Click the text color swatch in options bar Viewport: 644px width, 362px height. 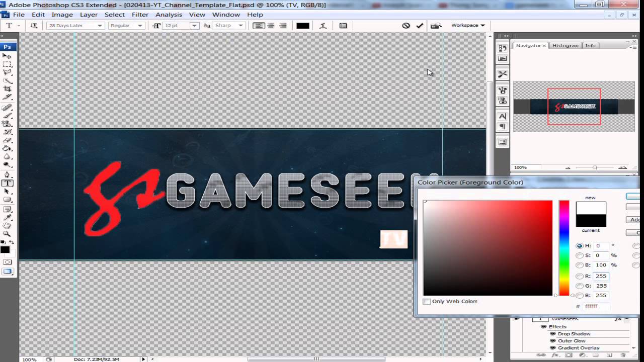tap(303, 25)
